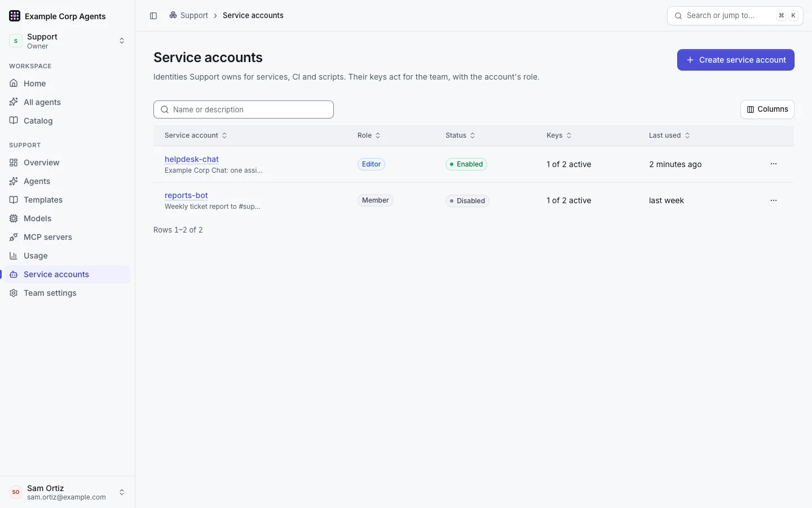Toggle the sidebar collapse icon
Screen dimensions: 812x508
[x=153, y=16]
